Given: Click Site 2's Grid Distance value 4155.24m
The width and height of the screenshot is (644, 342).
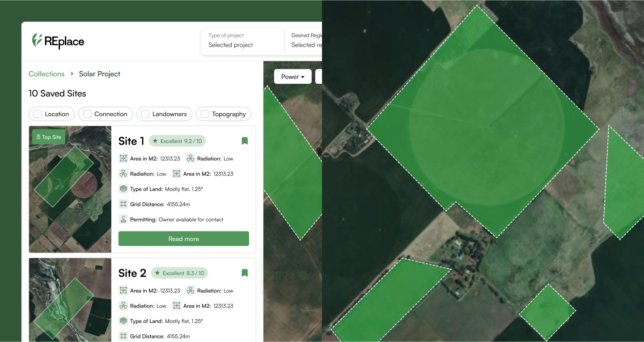Looking at the screenshot, I should pyautogui.click(x=178, y=336).
